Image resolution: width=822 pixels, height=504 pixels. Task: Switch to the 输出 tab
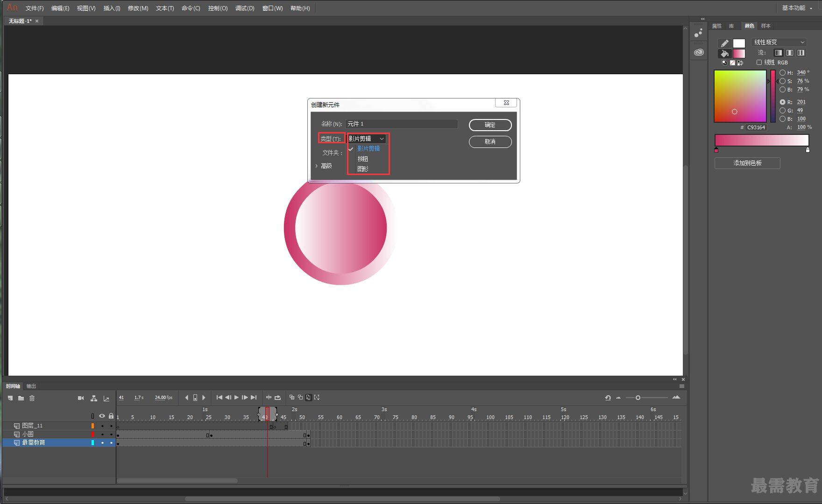[x=31, y=386]
